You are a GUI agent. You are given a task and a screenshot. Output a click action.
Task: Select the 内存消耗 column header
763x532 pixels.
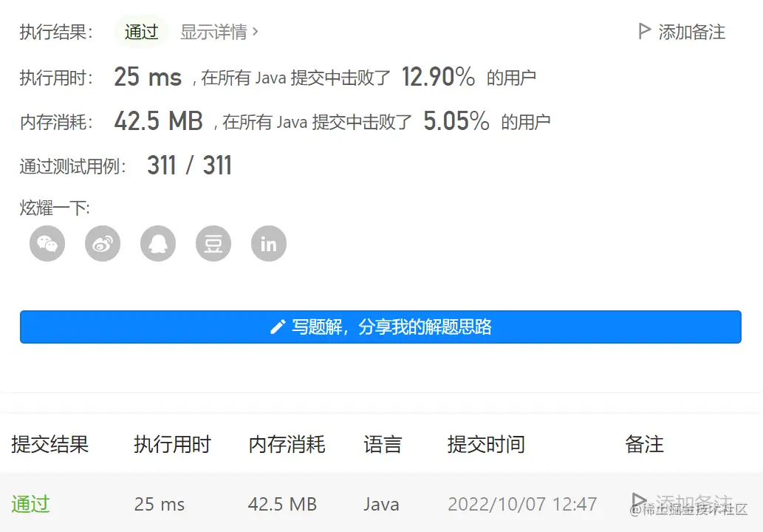[x=287, y=444]
